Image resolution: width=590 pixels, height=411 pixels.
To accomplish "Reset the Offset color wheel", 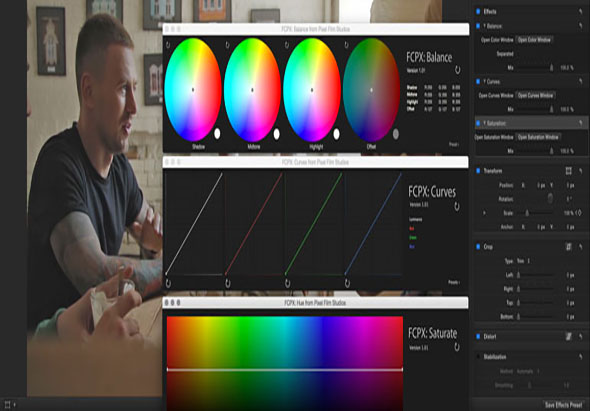I will point(346,45).
